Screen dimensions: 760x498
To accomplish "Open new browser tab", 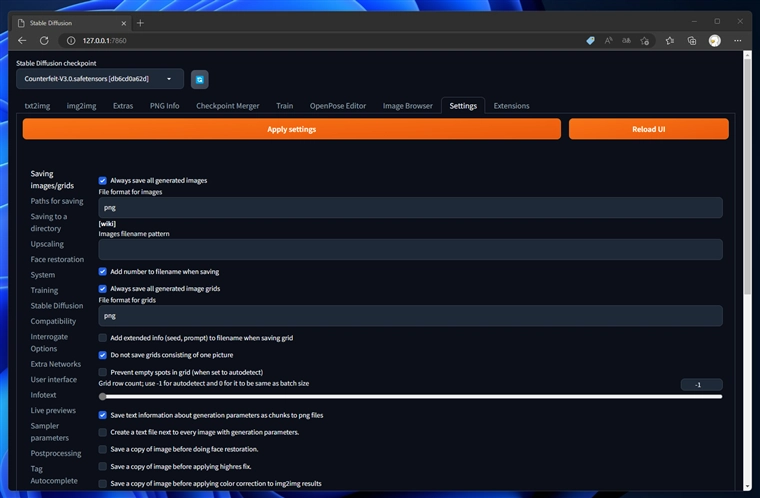I will [x=140, y=23].
